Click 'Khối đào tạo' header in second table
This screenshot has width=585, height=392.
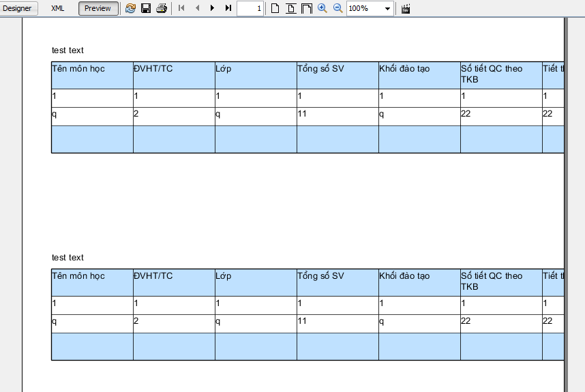pos(404,276)
